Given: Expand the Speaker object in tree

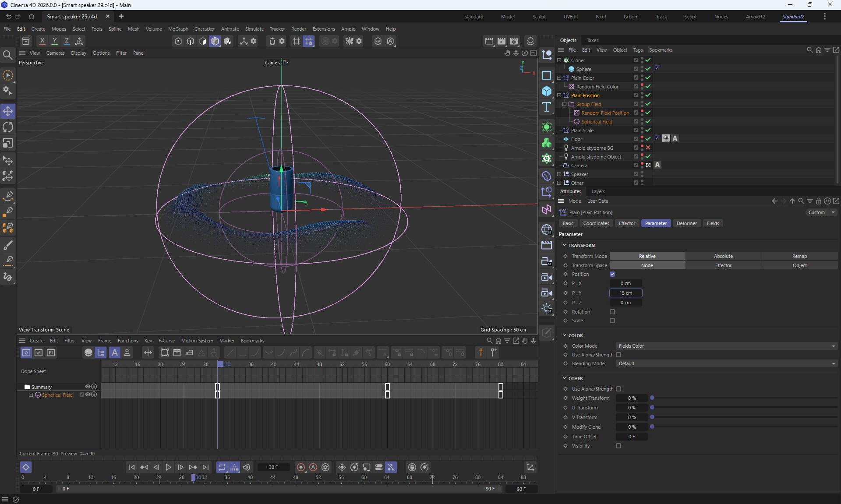Looking at the screenshot, I should (x=559, y=174).
